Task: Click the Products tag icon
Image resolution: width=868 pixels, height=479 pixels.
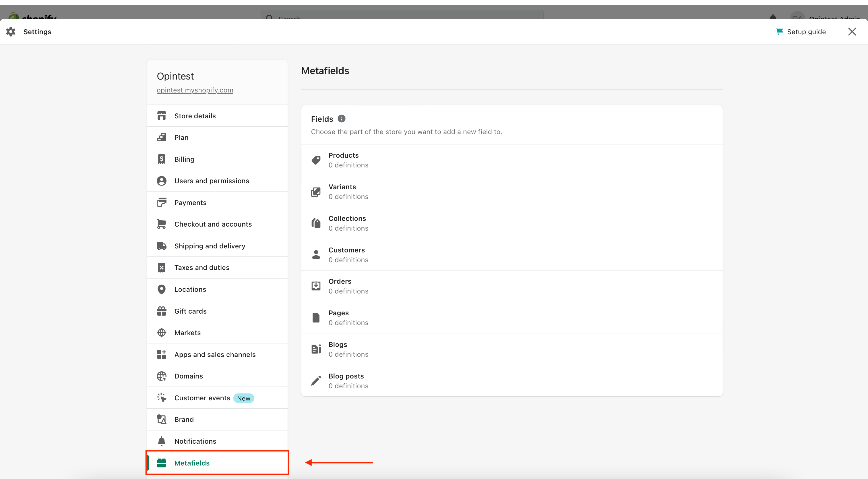Action: (x=316, y=160)
